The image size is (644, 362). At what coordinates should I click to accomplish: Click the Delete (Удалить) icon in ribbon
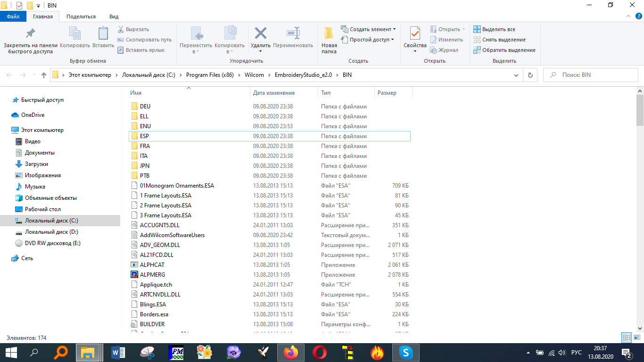[x=260, y=34]
